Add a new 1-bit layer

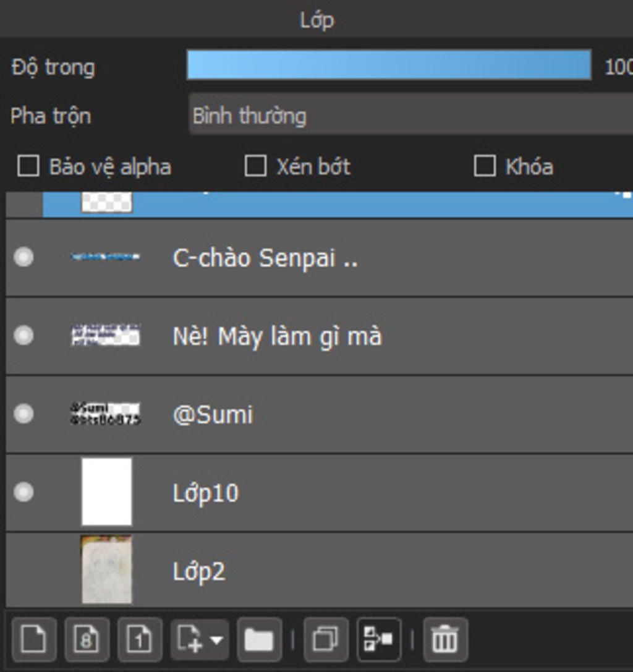[140, 639]
